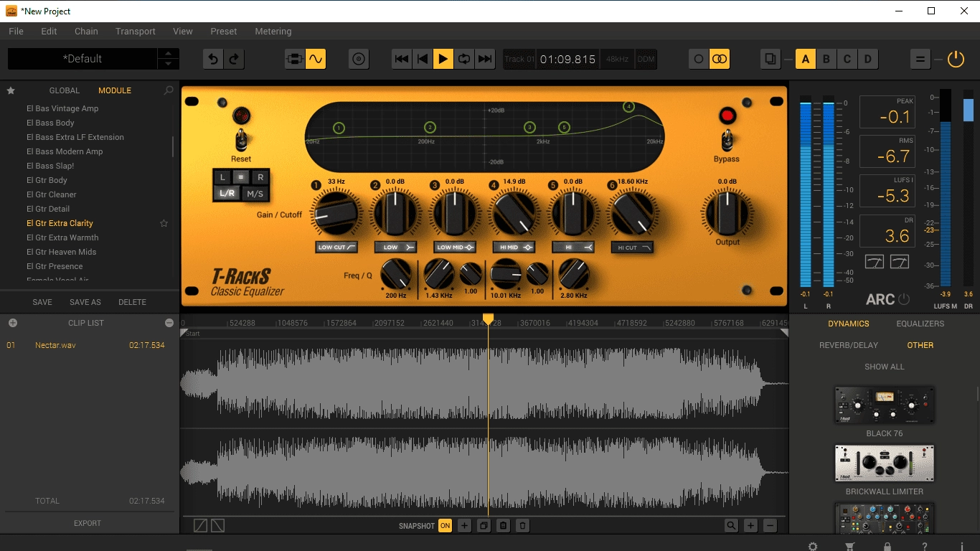Select the Nectar.wav clip
Viewport: 980px width, 551px height.
click(55, 345)
